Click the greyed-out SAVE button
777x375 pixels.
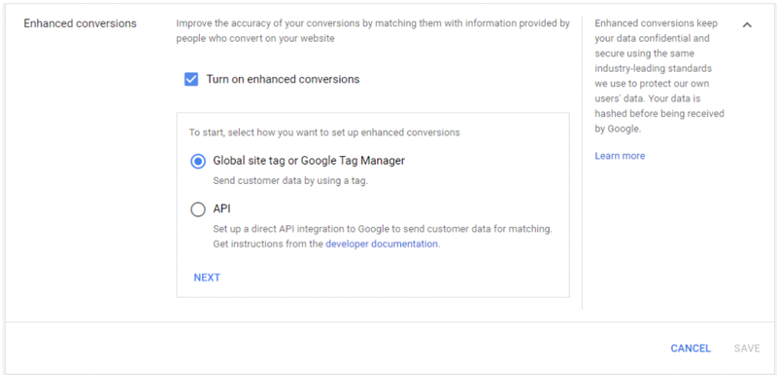tap(747, 348)
